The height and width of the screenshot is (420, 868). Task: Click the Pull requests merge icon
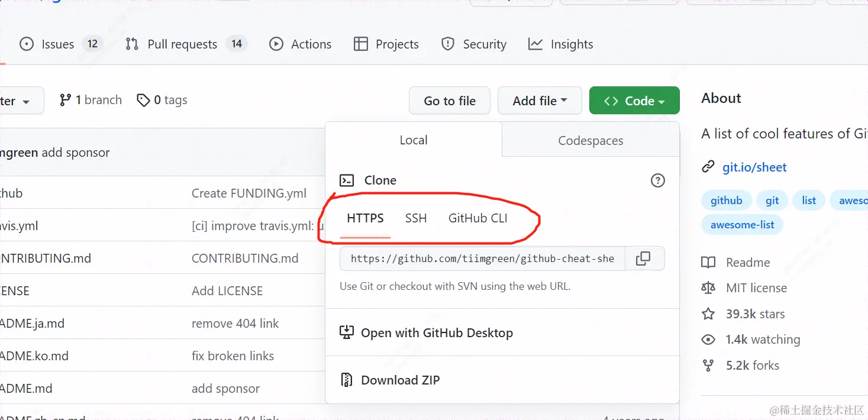tap(132, 44)
